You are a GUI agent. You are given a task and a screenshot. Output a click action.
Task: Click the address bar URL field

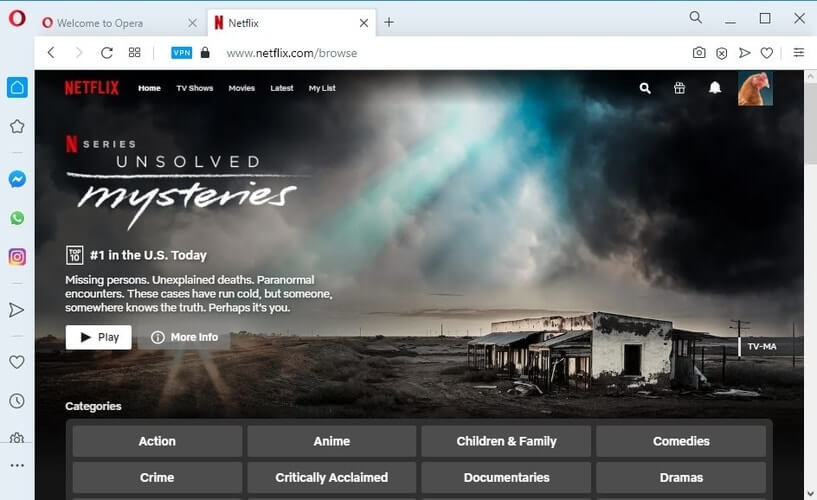292,53
